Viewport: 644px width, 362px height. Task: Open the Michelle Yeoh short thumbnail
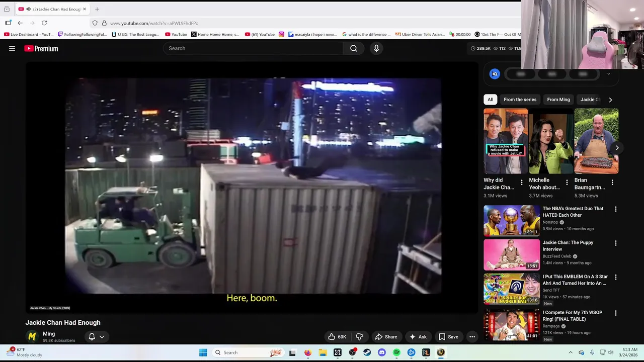(551, 141)
